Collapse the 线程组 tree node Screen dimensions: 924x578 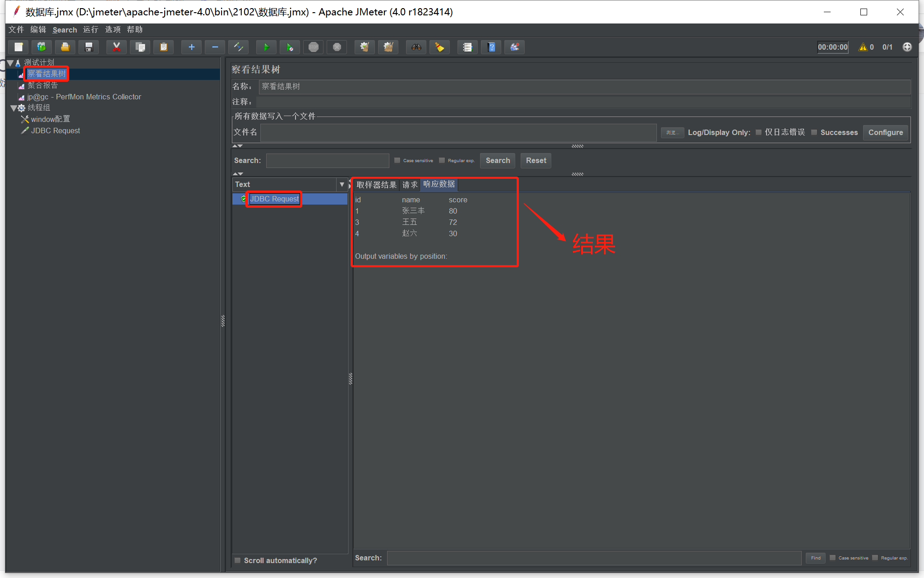[x=14, y=108]
